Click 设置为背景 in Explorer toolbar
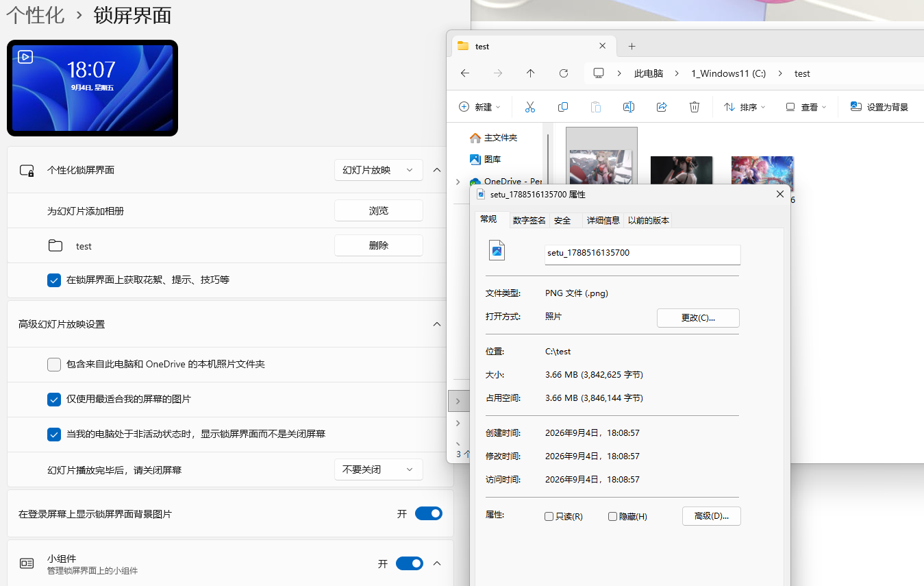The width and height of the screenshot is (924, 586). point(879,107)
